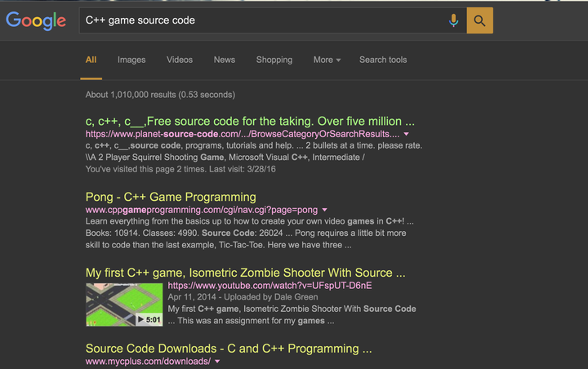Click the zombie shooter video thumbnail
This screenshot has height=369, width=588.
point(124,305)
